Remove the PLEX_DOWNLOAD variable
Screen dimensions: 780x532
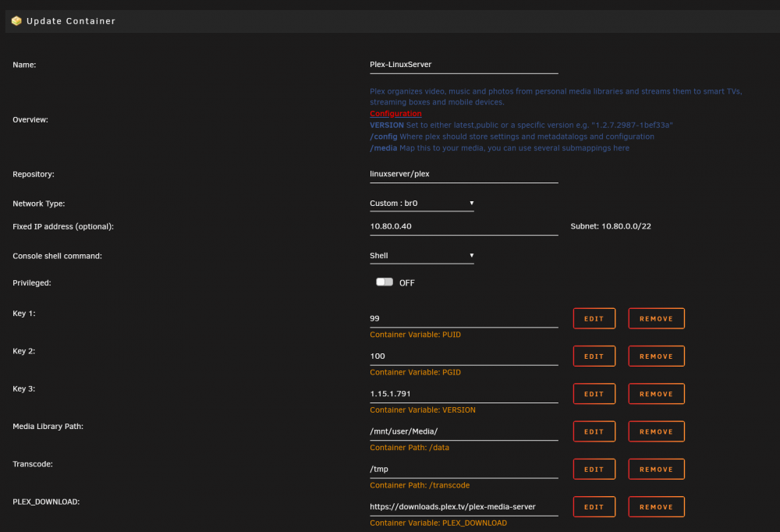coord(656,506)
